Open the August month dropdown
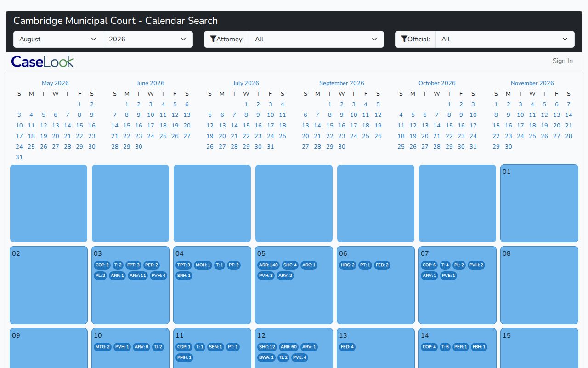The image size is (588, 368). point(58,39)
